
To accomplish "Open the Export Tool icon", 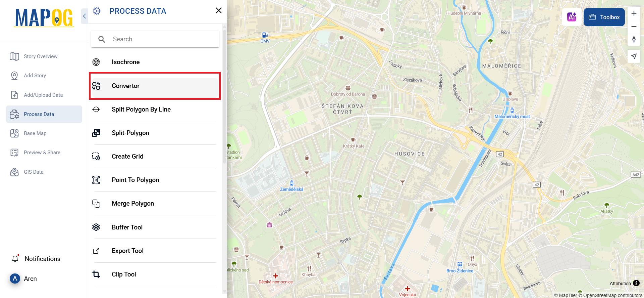I will (96, 251).
